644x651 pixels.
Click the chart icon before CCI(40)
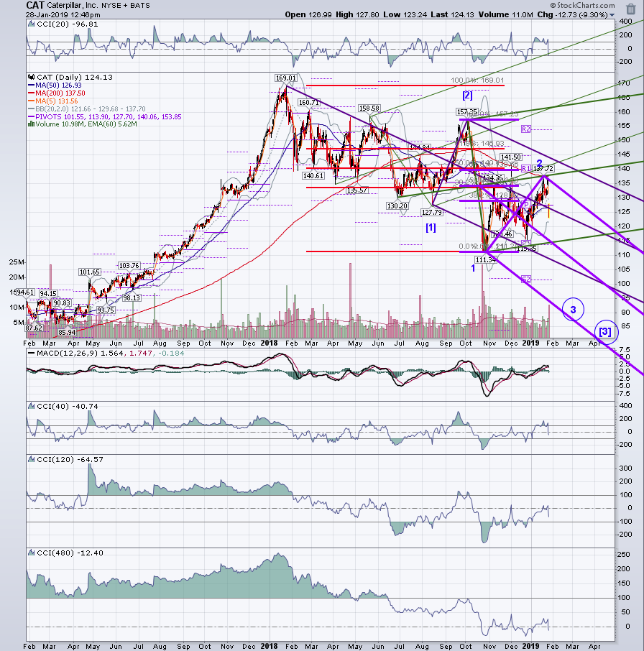point(32,407)
